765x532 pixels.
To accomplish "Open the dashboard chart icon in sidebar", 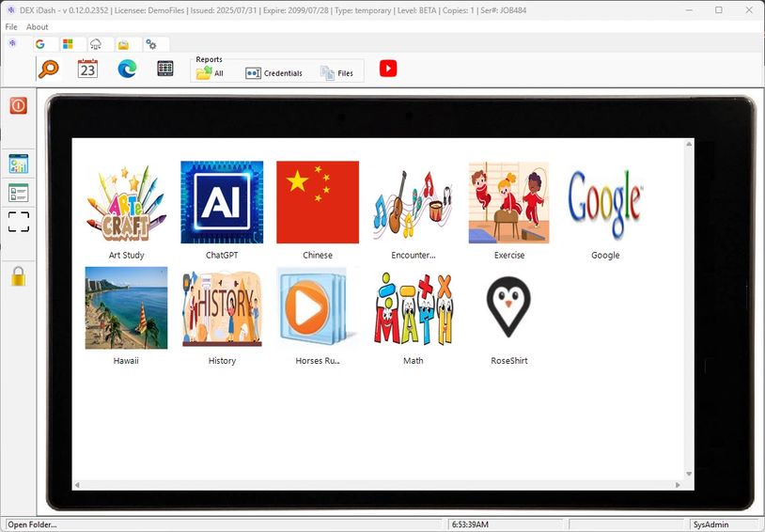I will (x=18, y=164).
